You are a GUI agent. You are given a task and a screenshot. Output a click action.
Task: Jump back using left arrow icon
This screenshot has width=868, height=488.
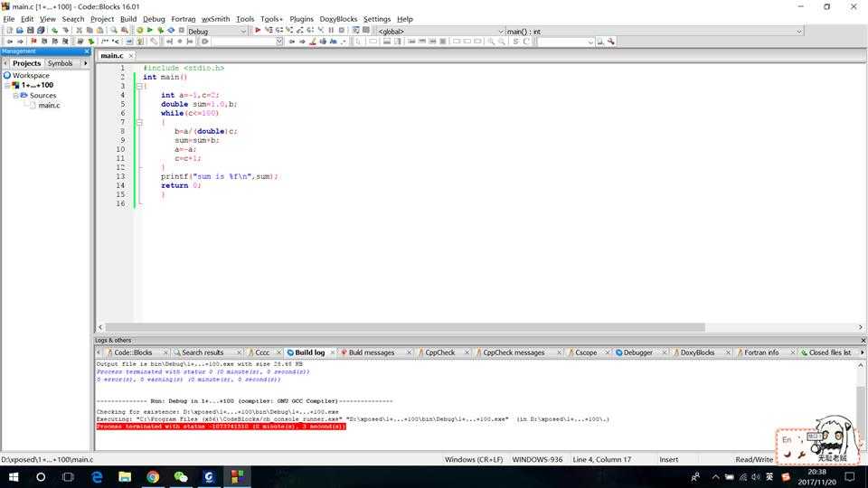pos(9,42)
